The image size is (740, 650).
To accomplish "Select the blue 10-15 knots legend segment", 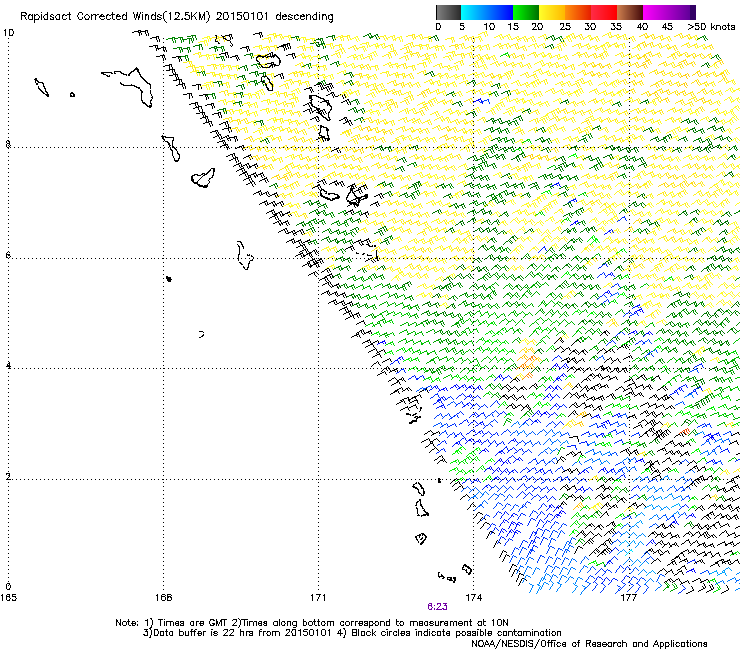I will (x=500, y=12).
